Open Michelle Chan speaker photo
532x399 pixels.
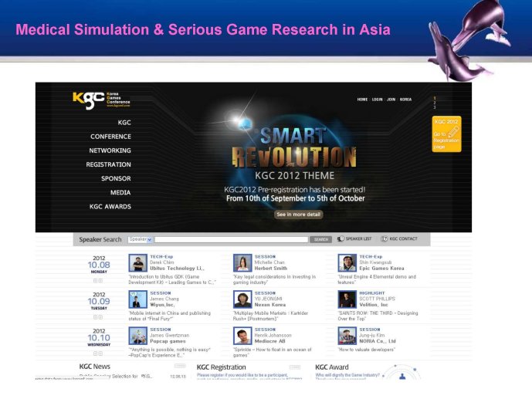(242, 262)
